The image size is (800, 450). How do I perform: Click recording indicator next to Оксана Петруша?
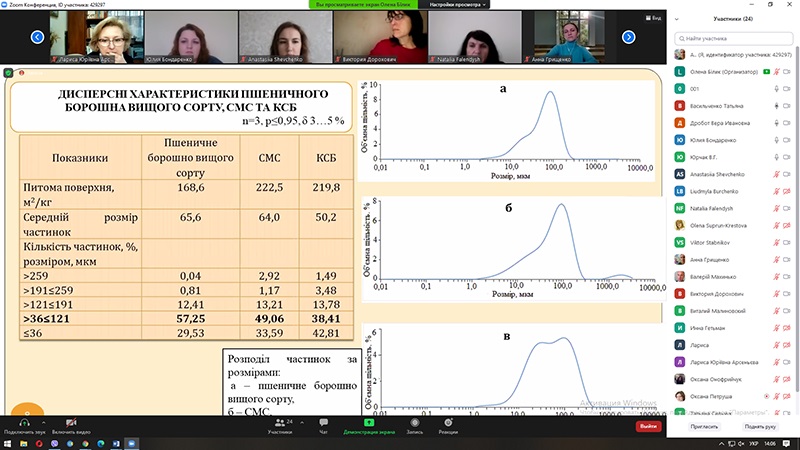(x=766, y=396)
